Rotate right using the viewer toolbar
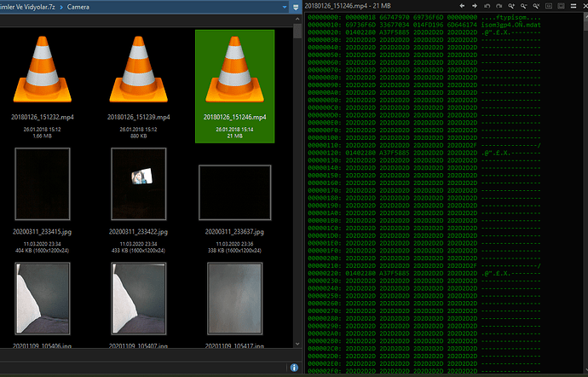588x377 pixels. 499,6
